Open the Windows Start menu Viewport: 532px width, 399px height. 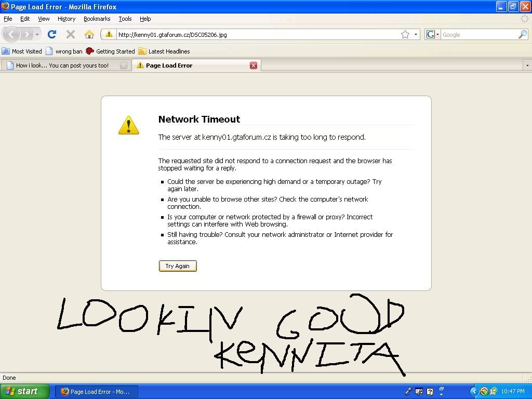coord(24,391)
